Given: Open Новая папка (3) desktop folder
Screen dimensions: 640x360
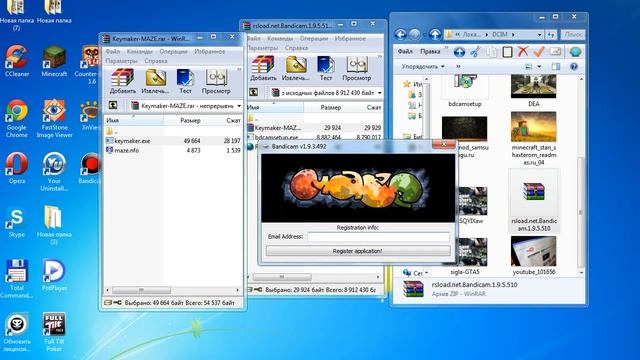Looking at the screenshot, I should [54, 225].
